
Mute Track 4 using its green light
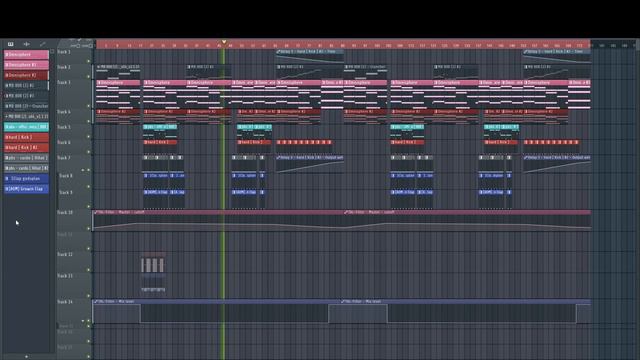[x=89, y=121]
